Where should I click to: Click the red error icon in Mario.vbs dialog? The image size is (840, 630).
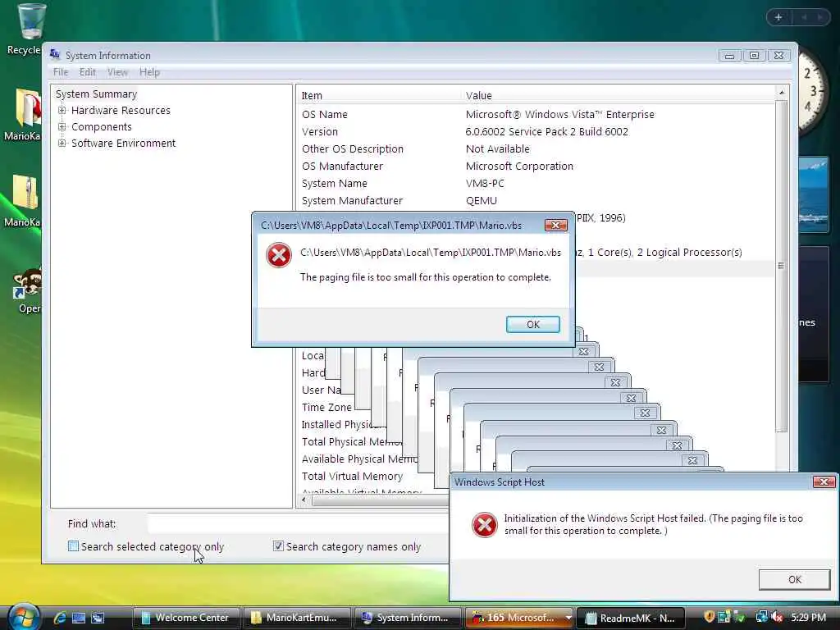(x=279, y=255)
